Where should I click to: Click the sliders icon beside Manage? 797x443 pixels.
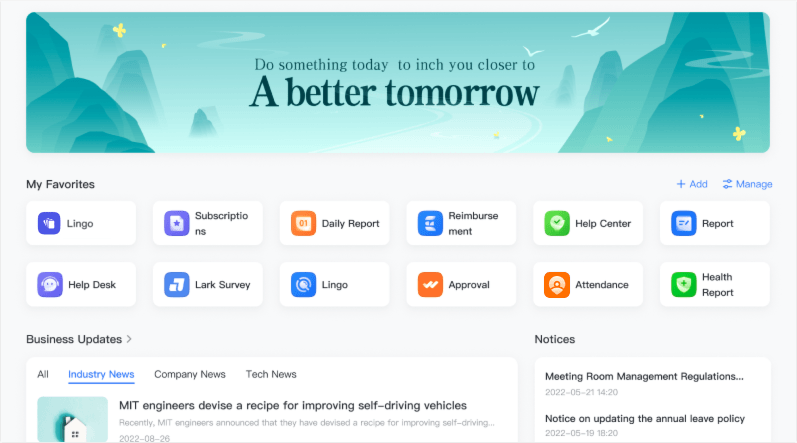[727, 184]
